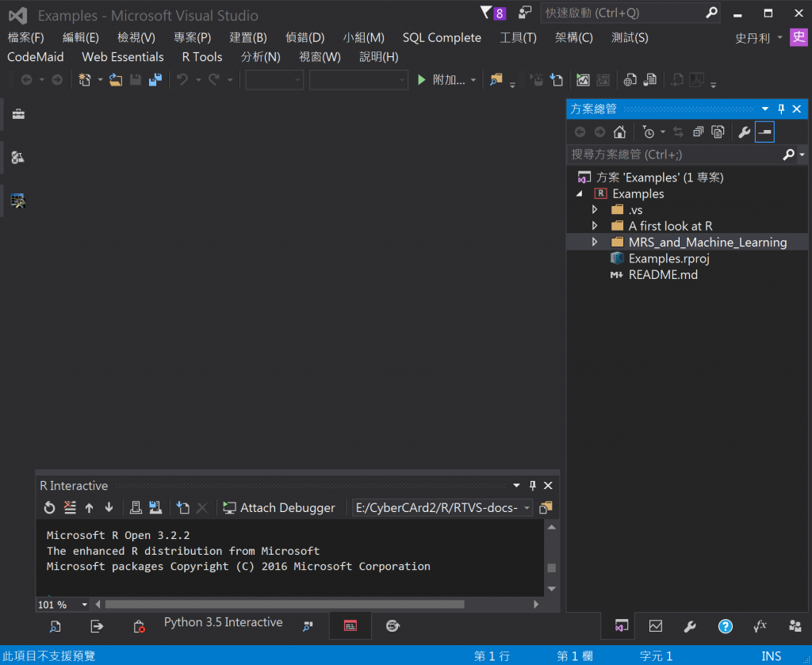
Task: Open the 檔案(F) menu
Action: tap(26, 38)
